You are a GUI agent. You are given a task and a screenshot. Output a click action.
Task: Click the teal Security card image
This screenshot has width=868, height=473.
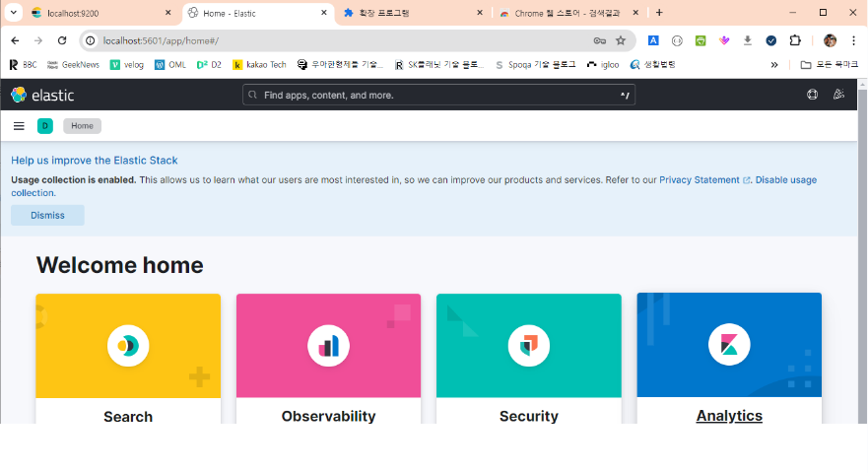[529, 346]
